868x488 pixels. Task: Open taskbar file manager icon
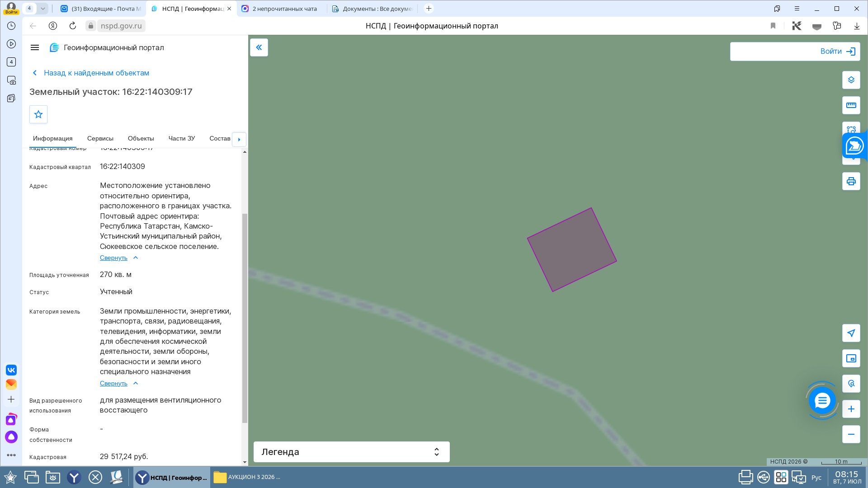(x=53, y=477)
